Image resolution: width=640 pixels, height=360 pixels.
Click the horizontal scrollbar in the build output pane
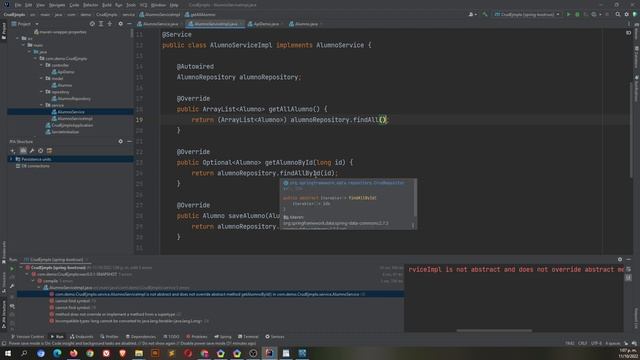click(494, 330)
